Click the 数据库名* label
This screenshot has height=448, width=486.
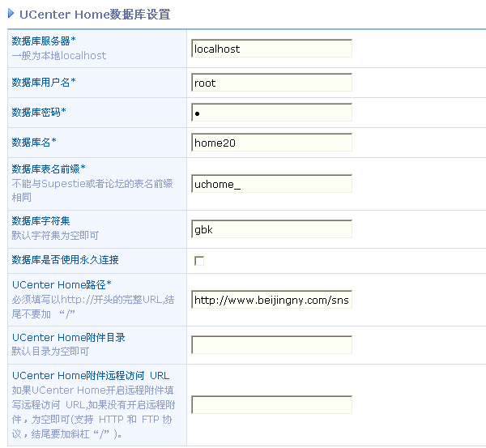pyautogui.click(x=34, y=142)
